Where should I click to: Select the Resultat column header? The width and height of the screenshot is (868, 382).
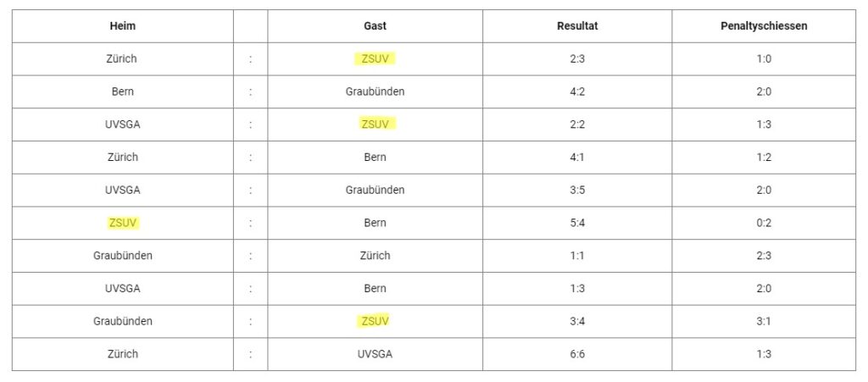coord(577,26)
